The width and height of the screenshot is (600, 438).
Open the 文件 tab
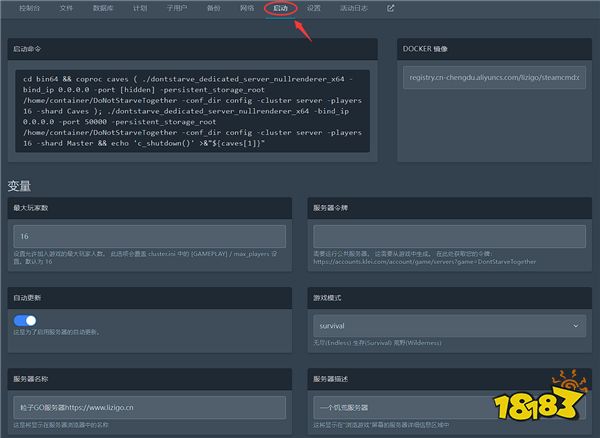click(66, 8)
